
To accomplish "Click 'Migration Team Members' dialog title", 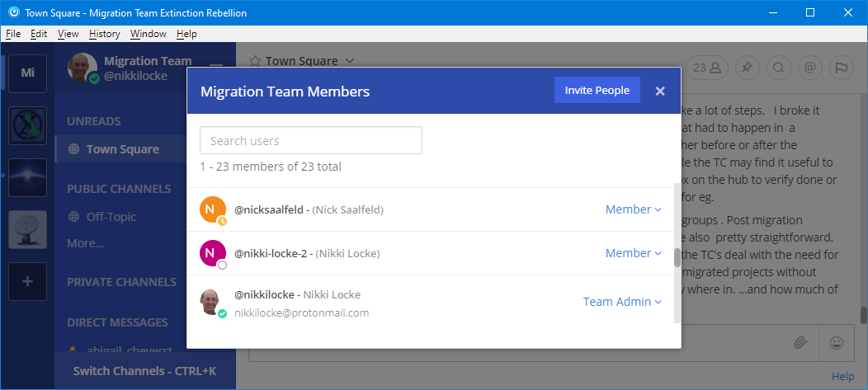I will click(x=285, y=92).
